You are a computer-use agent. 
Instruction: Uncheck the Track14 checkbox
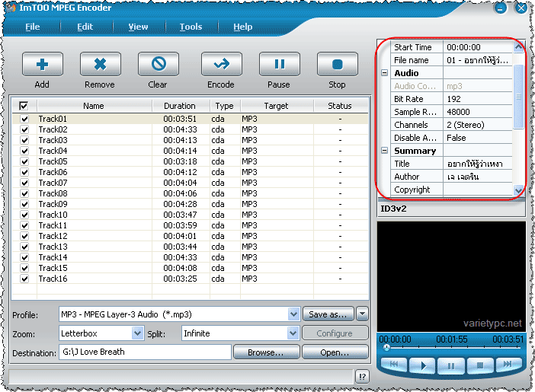(24, 257)
